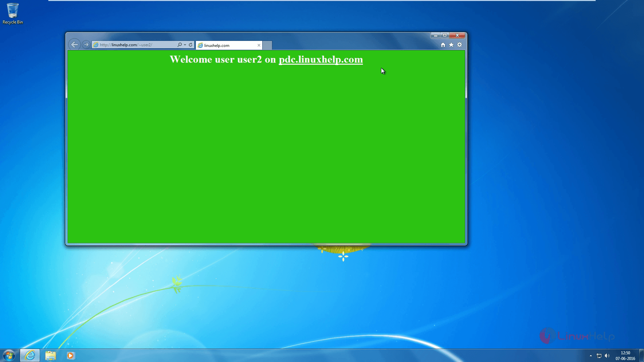Click the network status icon in system tray
The width and height of the screenshot is (644, 362).
(x=600, y=356)
